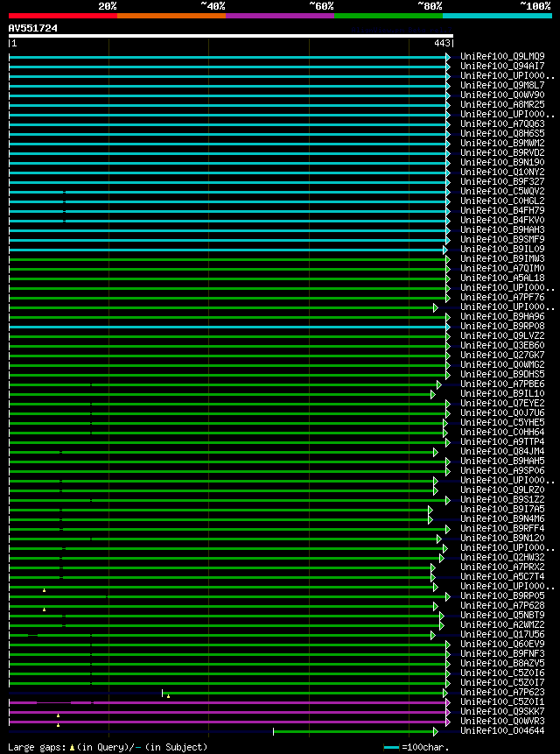Click the arrowhead ending the Q9LMQ9 alignment
560x754 pixels.
[448, 57]
